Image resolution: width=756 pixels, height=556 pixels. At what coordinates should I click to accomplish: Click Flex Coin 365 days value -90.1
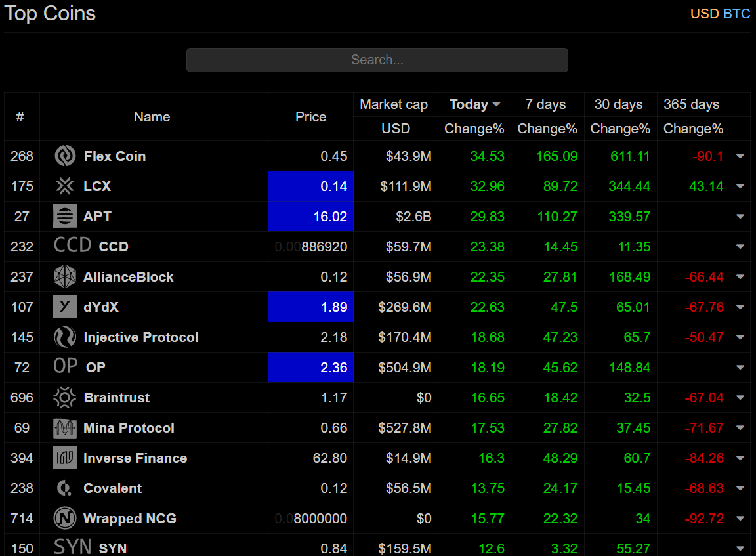click(x=708, y=156)
